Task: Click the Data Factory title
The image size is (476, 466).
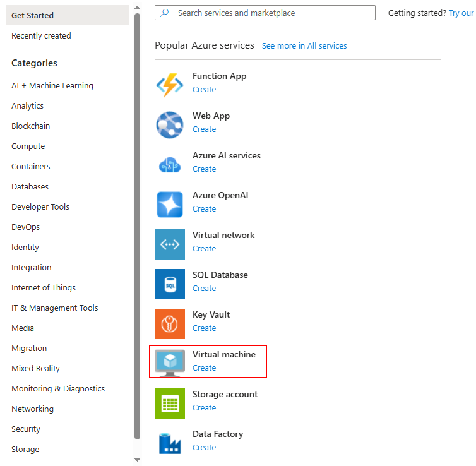Action: (x=218, y=434)
